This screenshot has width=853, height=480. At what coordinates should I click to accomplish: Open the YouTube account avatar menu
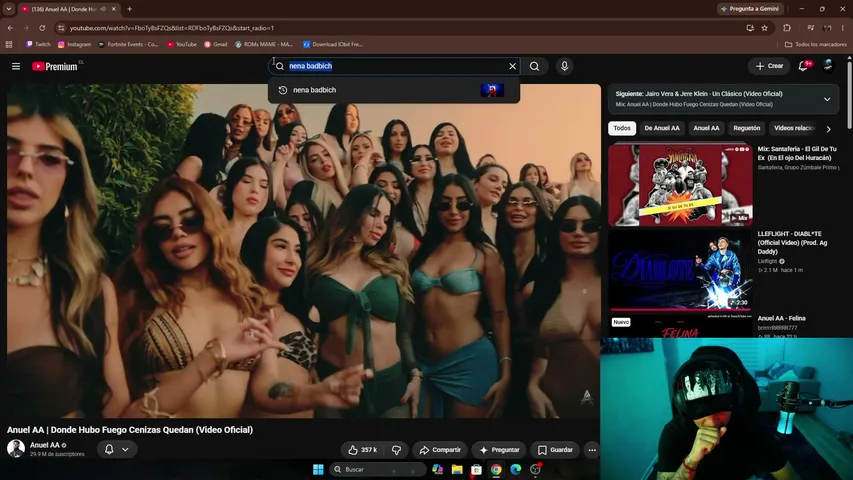(x=827, y=66)
